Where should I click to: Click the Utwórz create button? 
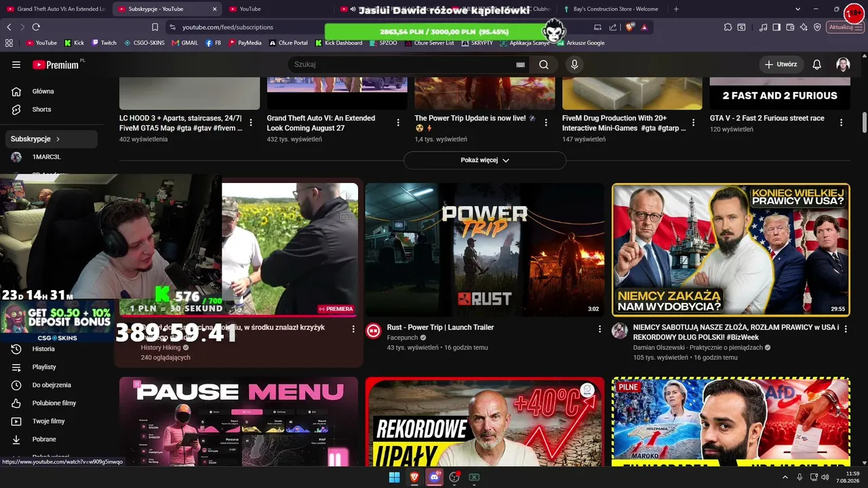point(781,64)
